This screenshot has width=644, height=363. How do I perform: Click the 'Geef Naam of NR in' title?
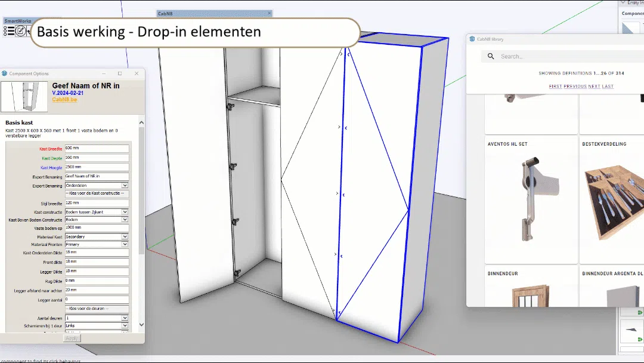tap(86, 85)
